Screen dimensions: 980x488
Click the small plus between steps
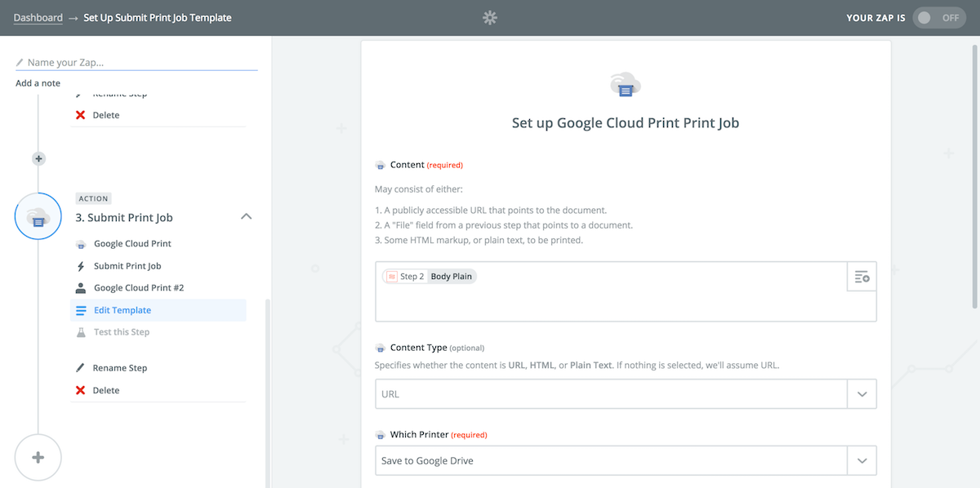coord(38,158)
